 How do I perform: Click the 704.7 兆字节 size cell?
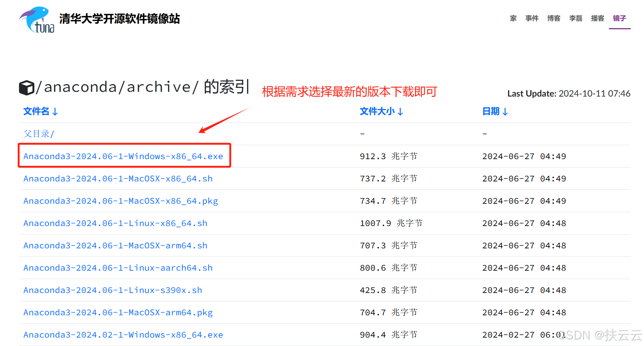point(389,313)
